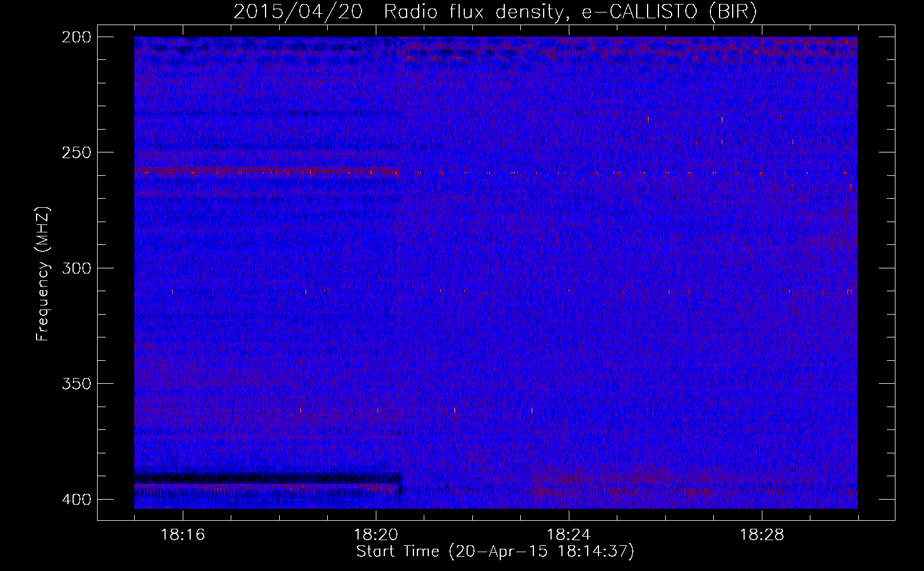Screen dimensions: 924x571
Task: Click the 18:24 time tick label
Action: 569,535
